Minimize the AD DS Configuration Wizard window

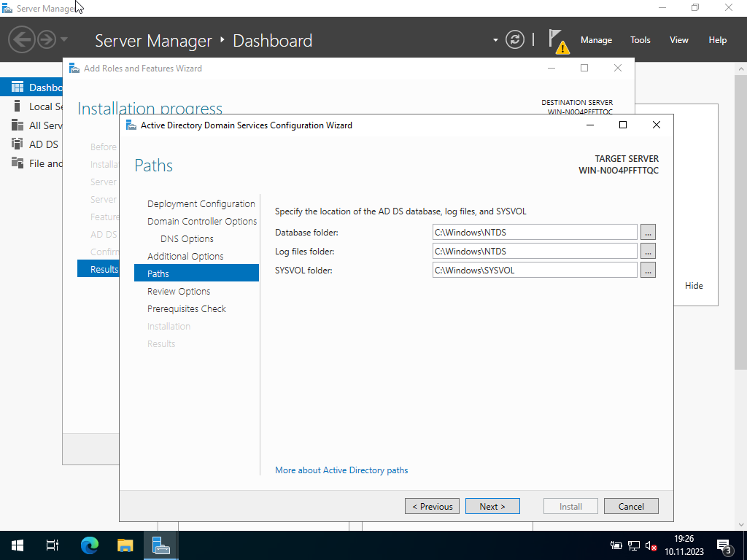tap(589, 125)
